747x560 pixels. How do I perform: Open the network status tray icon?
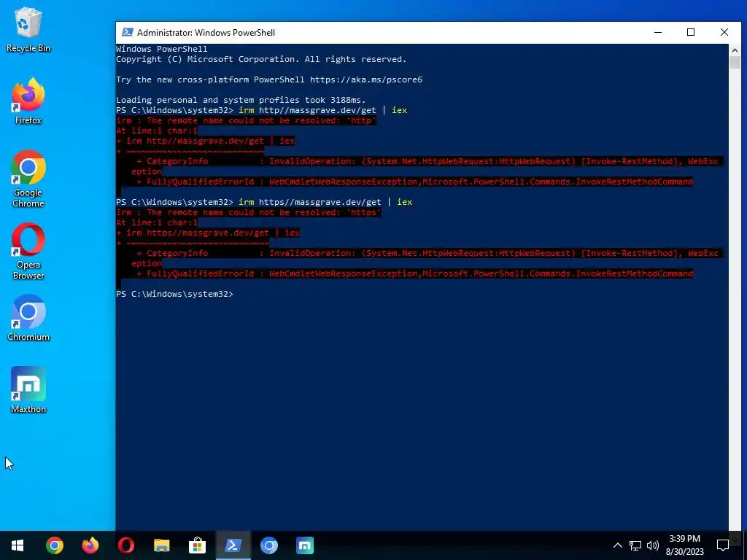[x=635, y=545]
